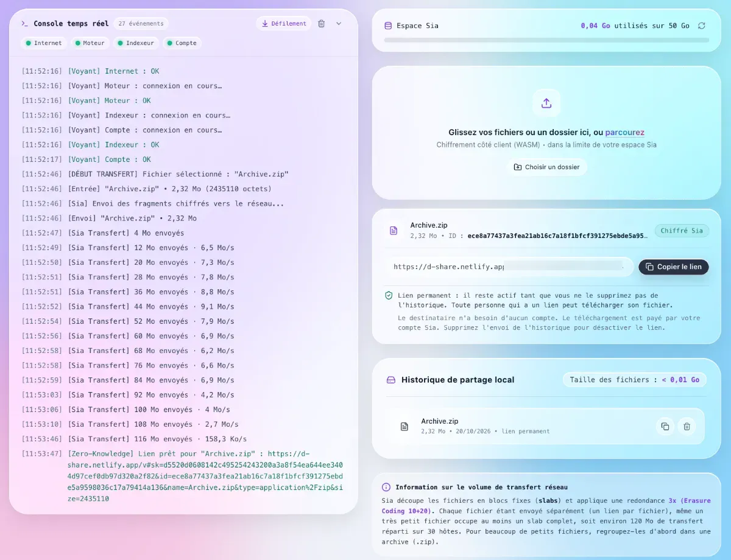This screenshot has width=731, height=560.
Task: Click the Compte status chip
Action: point(182,43)
